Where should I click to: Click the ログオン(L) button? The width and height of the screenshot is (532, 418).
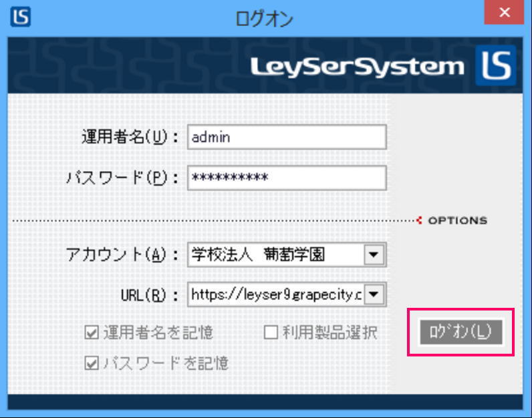coord(460,333)
